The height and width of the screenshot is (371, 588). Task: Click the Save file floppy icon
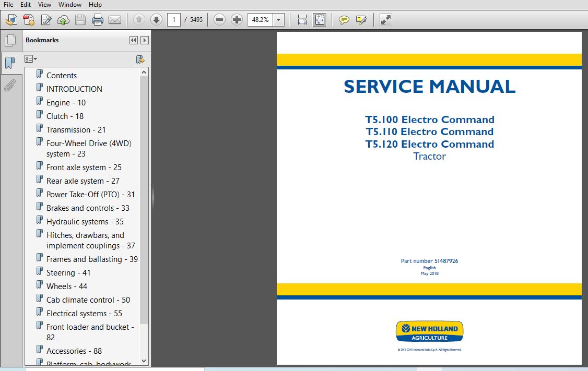(x=80, y=20)
